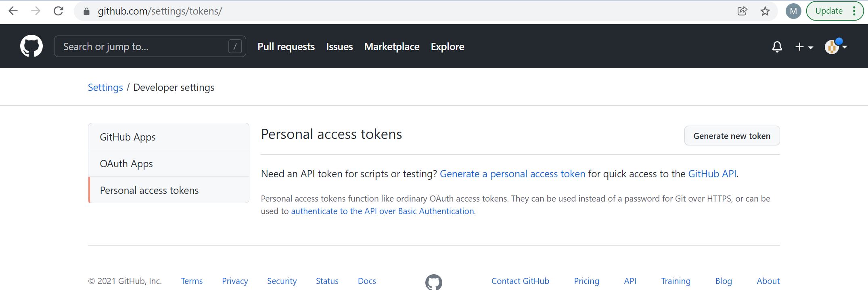The height and width of the screenshot is (290, 868).
Task: Click the Personal access tokens heading
Action: 331,134
